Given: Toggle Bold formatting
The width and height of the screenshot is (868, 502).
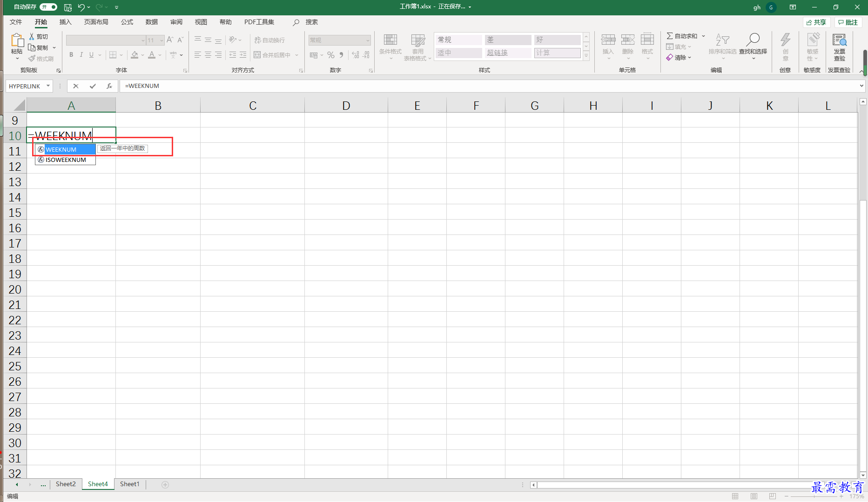Looking at the screenshot, I should [x=71, y=55].
